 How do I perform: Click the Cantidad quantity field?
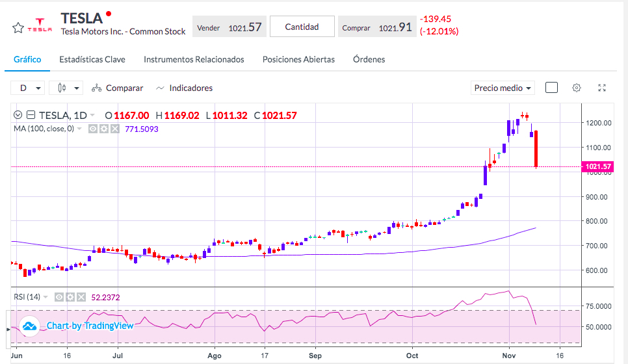click(x=302, y=27)
